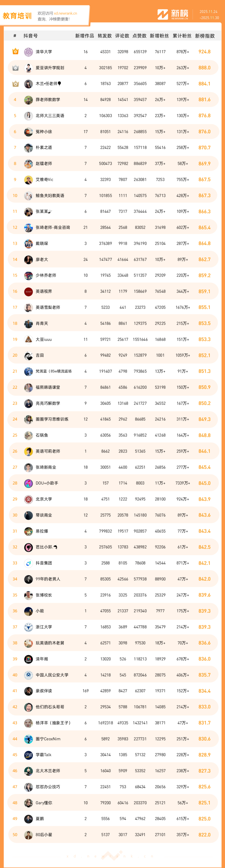This screenshot has height=868, width=225.
Task: Click the 薛老师教数学 account name
Action: click(x=48, y=100)
